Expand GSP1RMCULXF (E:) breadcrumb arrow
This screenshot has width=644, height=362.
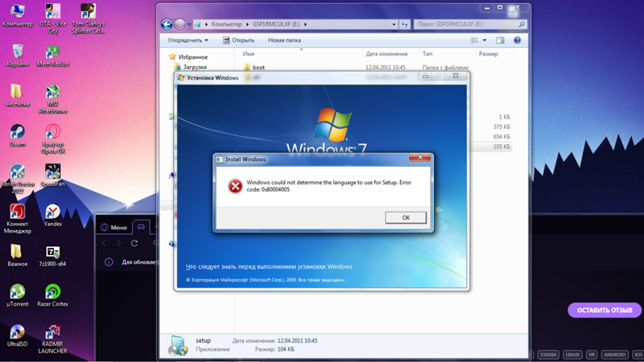coord(305,24)
